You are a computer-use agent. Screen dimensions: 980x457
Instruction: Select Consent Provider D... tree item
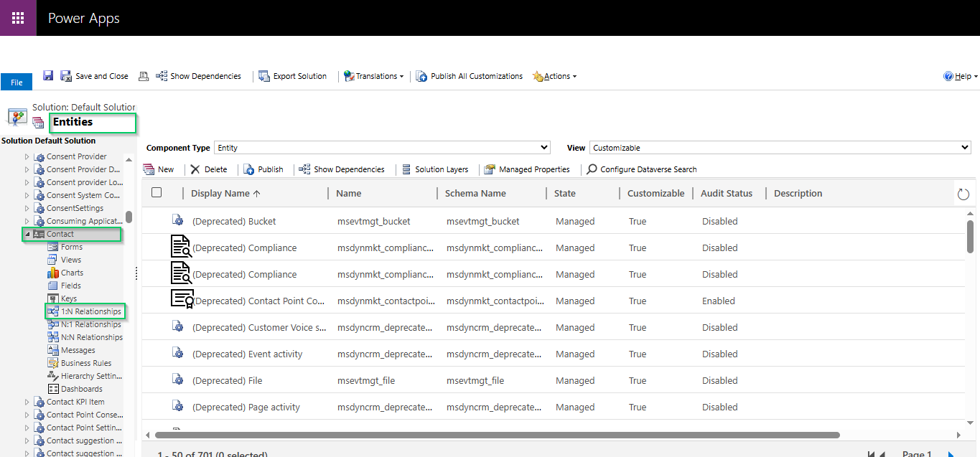click(x=83, y=169)
